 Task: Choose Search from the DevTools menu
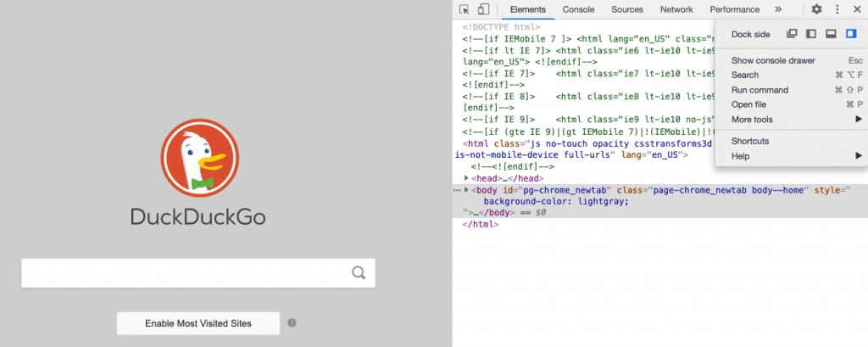tap(792, 75)
